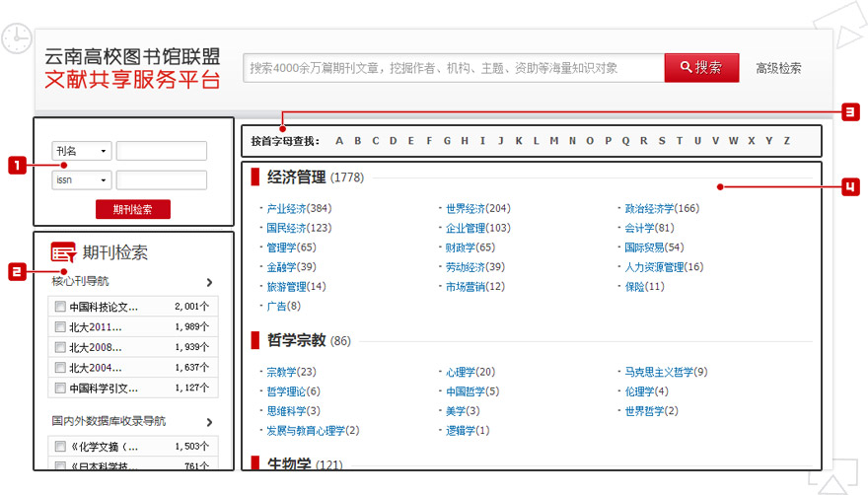Open the 高级检索 advanced search link
The width and height of the screenshot is (868, 495).
coord(778,68)
